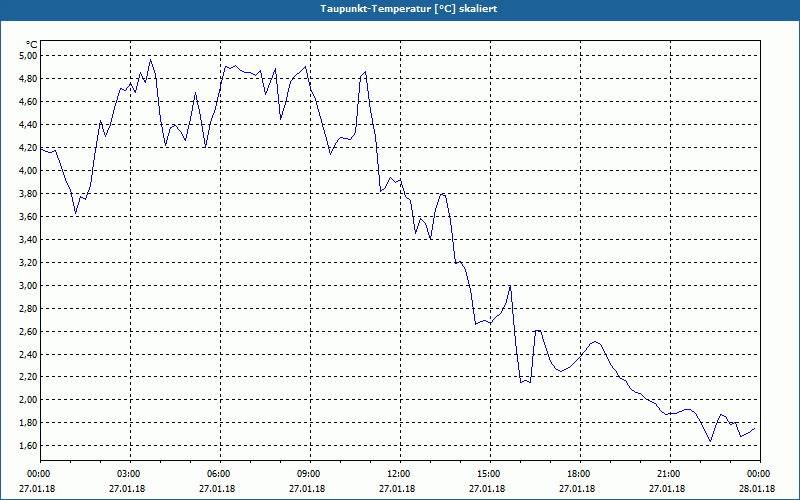Click the 2,40 y-axis value
The height and width of the screenshot is (500, 800).
(29, 354)
